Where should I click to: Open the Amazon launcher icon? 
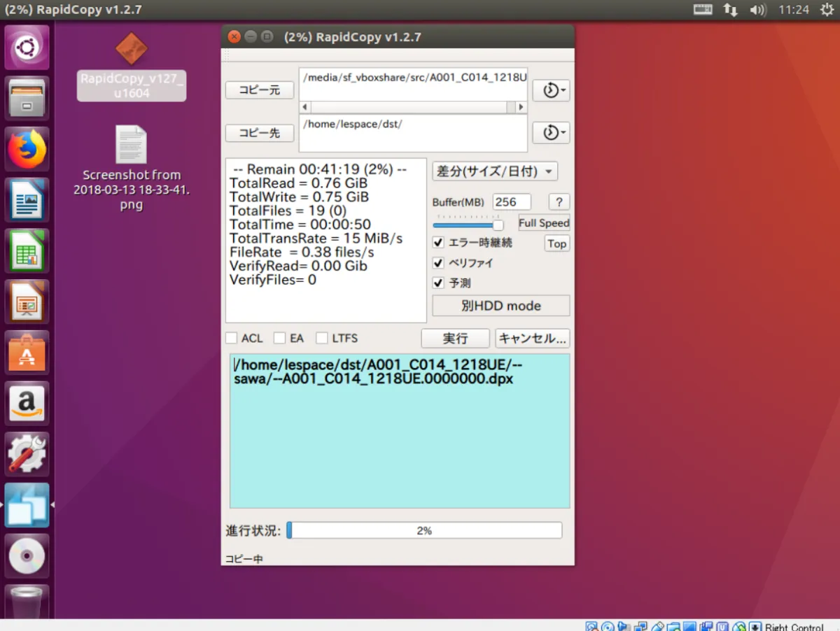(27, 403)
